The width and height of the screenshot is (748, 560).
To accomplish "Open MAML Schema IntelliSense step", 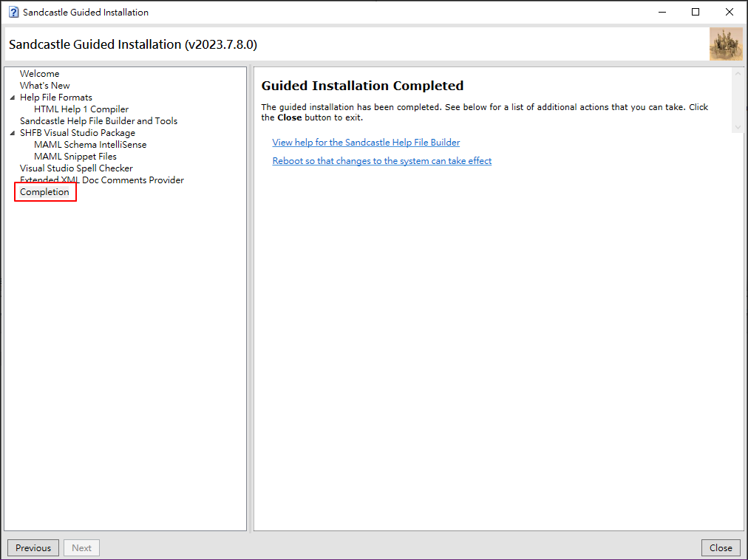I will tap(90, 145).
